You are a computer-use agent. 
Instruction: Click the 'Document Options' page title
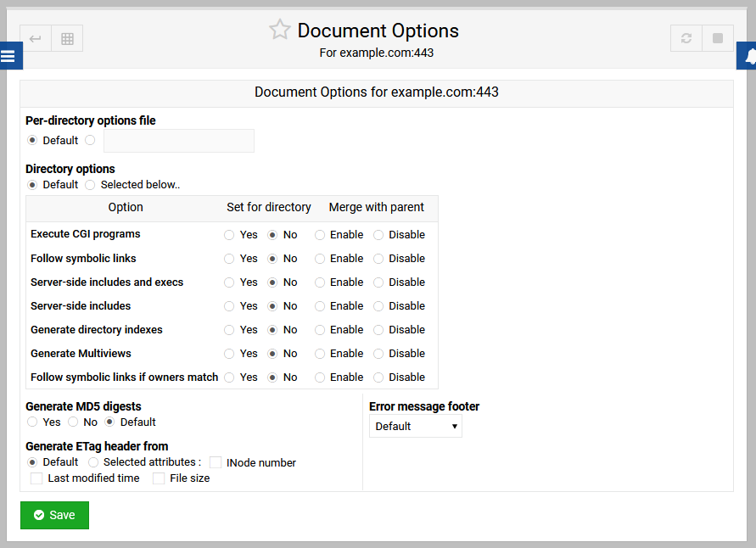[378, 31]
